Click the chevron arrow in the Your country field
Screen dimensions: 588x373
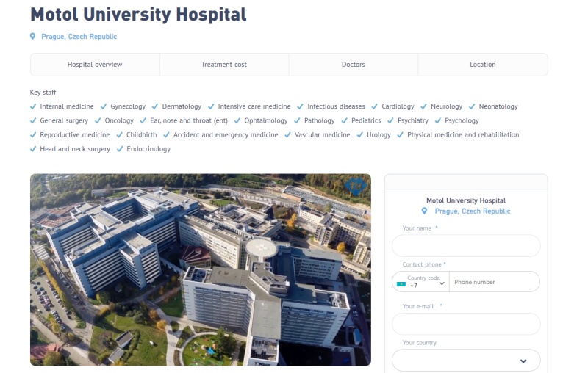(523, 361)
